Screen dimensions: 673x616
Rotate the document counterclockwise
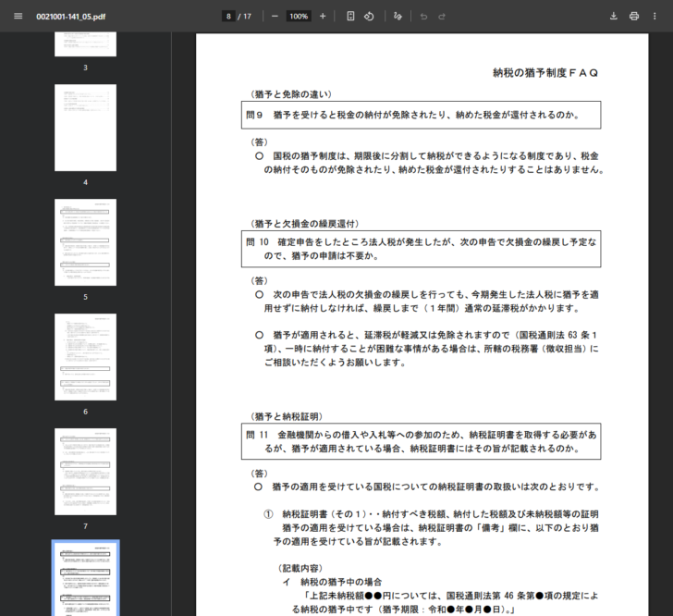coord(369,17)
